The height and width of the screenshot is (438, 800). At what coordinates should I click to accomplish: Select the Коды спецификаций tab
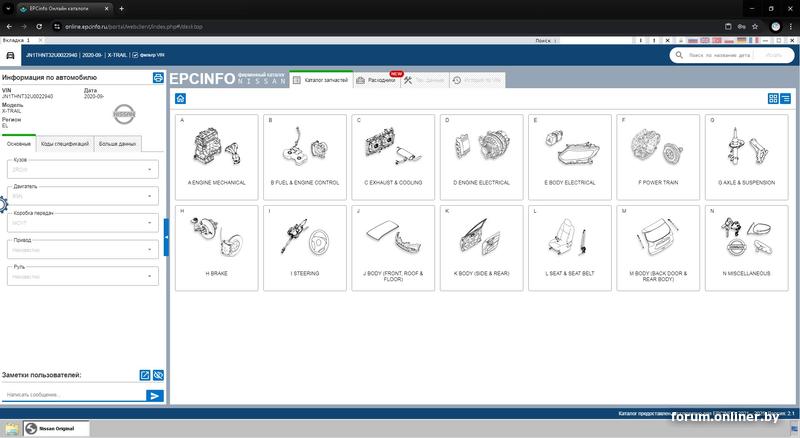point(65,144)
